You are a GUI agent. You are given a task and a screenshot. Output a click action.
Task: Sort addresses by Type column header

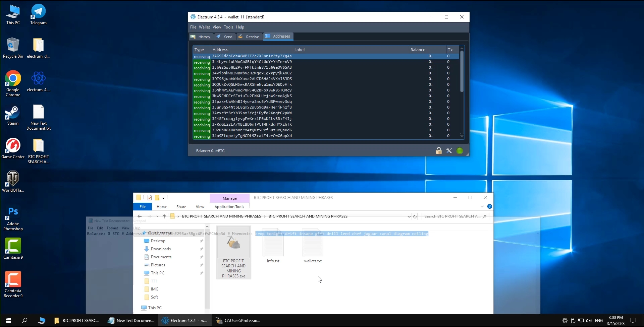(202, 50)
